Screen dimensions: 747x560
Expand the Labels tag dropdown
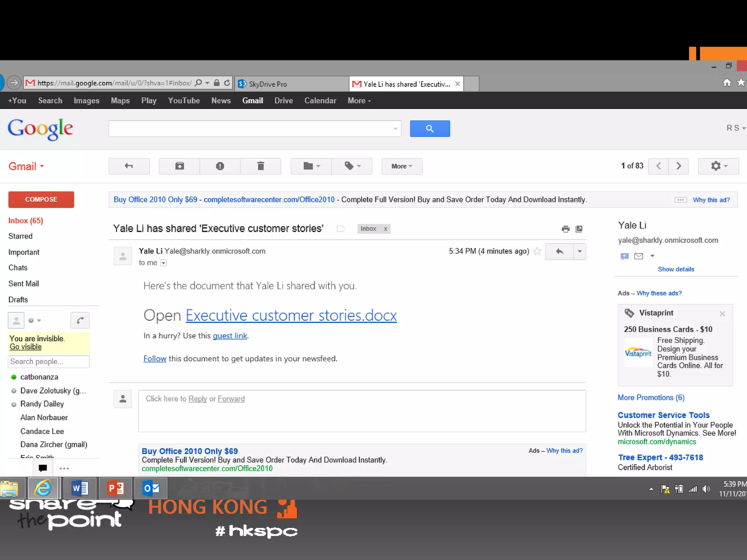click(352, 166)
